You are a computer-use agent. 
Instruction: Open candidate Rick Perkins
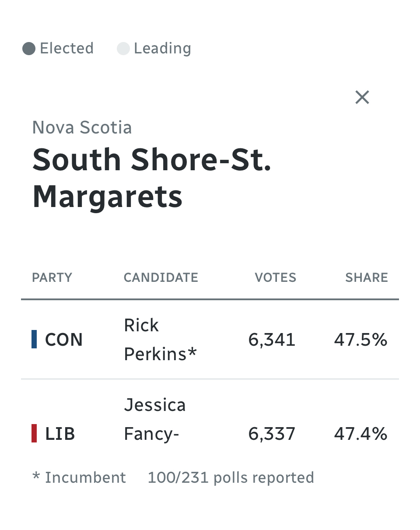(x=160, y=340)
